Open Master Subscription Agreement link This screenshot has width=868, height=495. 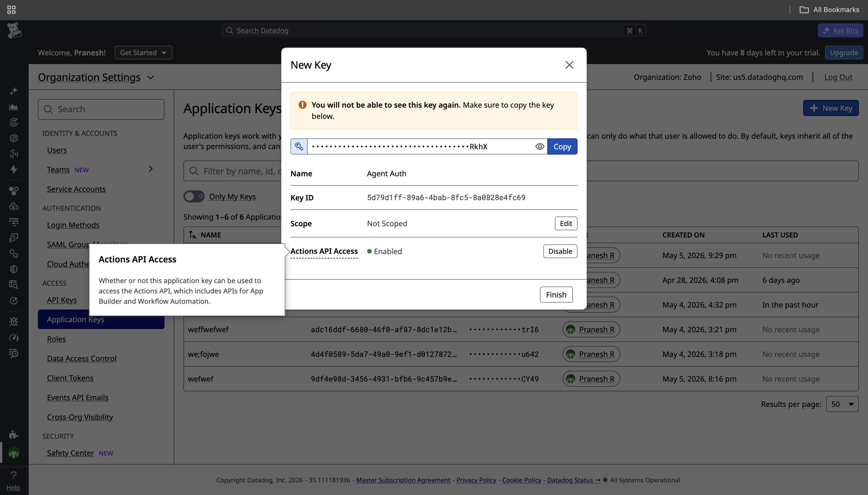pyautogui.click(x=403, y=480)
